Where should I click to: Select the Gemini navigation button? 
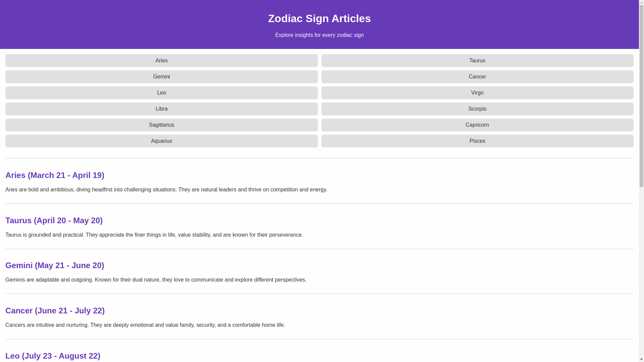[161, 77]
